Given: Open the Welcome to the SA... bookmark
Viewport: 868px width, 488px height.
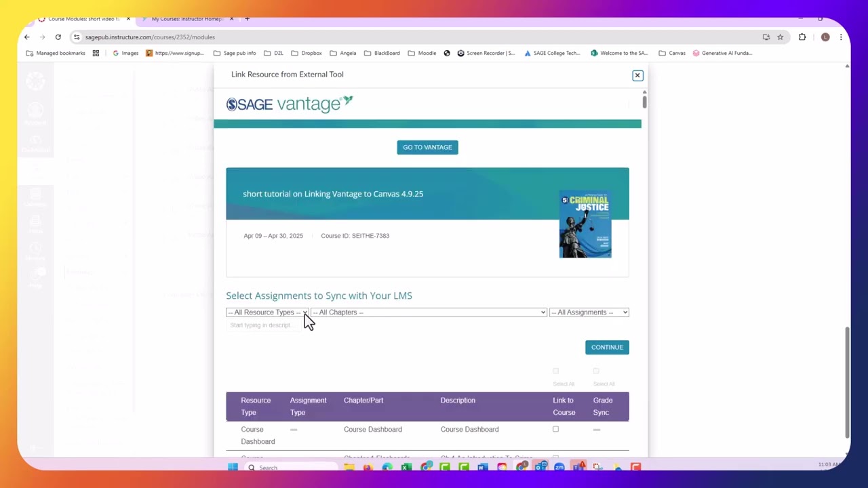Looking at the screenshot, I should [619, 53].
